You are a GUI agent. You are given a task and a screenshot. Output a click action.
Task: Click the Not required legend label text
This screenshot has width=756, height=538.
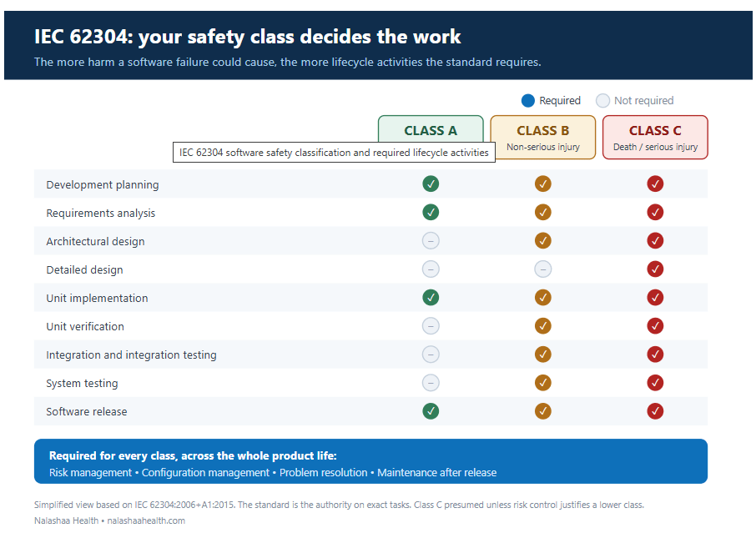click(x=643, y=101)
